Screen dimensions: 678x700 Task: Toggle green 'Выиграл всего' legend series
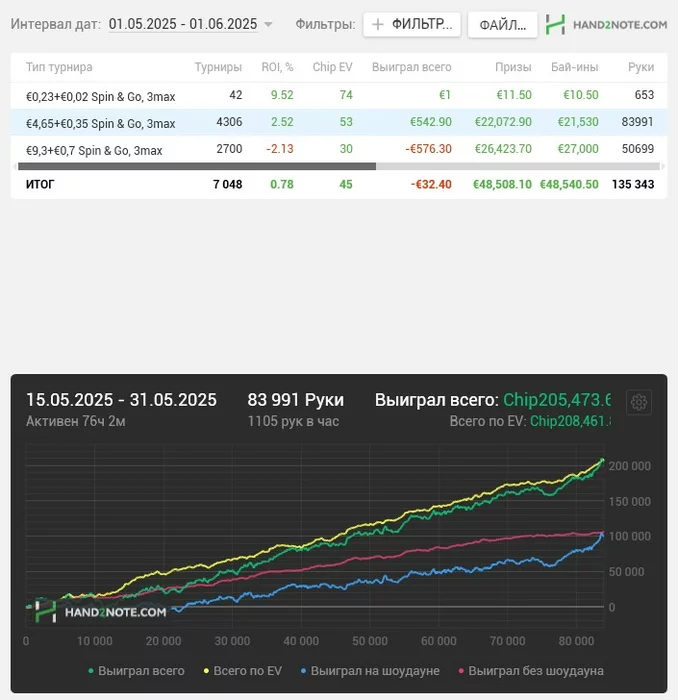pyautogui.click(x=136, y=671)
